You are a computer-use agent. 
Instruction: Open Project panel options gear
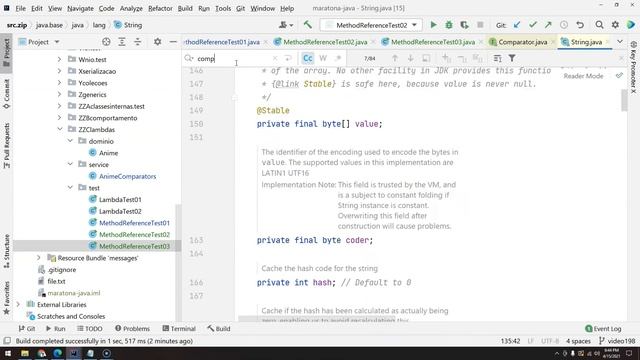click(x=157, y=42)
